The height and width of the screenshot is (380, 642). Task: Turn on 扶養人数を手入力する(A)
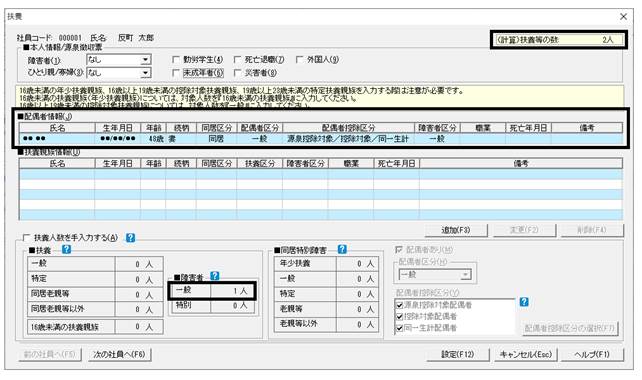pos(27,238)
